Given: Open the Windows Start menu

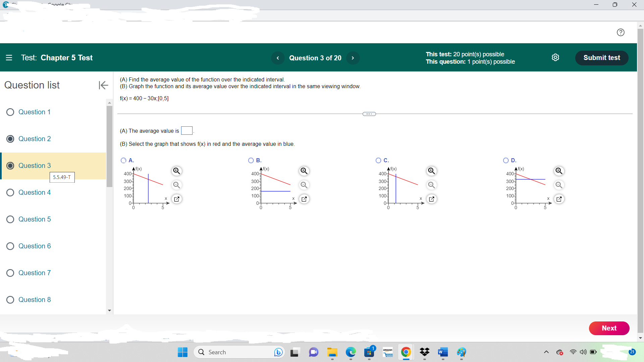Looking at the screenshot, I should [x=182, y=352].
